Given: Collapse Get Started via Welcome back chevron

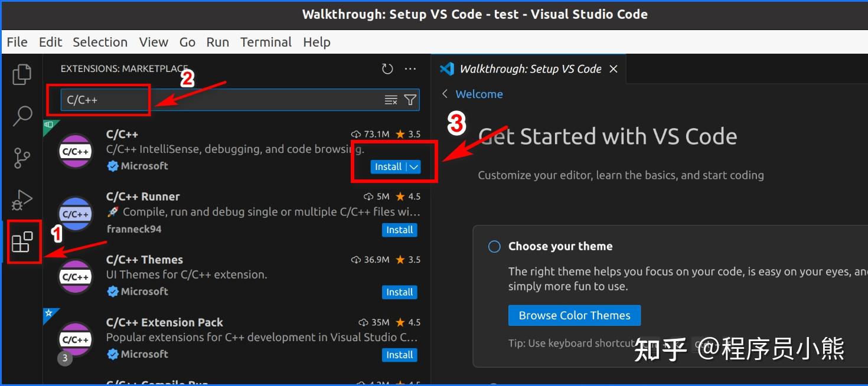Looking at the screenshot, I should (x=446, y=94).
